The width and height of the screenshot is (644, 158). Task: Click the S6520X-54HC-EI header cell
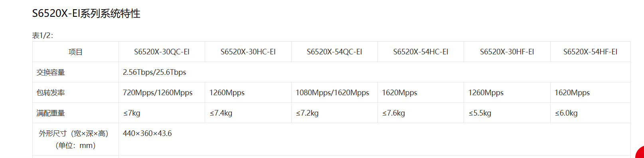[421, 52]
